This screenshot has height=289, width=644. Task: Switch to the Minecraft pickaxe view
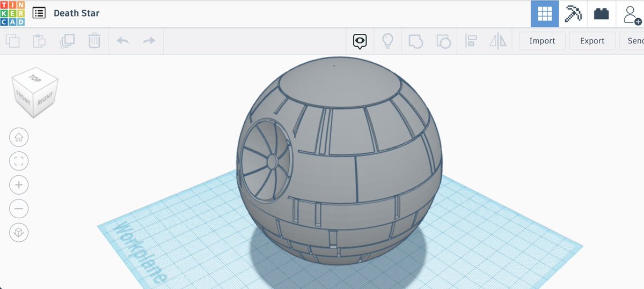[573, 14]
